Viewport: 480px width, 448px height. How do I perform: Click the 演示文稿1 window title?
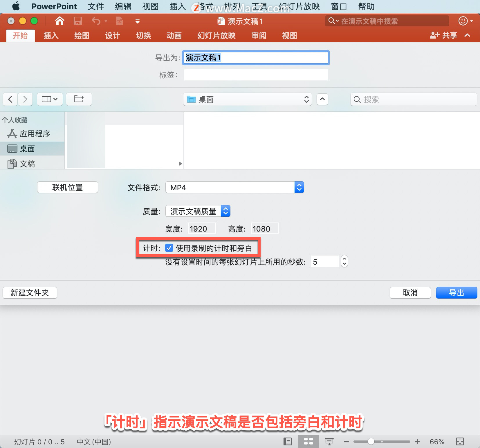[x=245, y=21]
